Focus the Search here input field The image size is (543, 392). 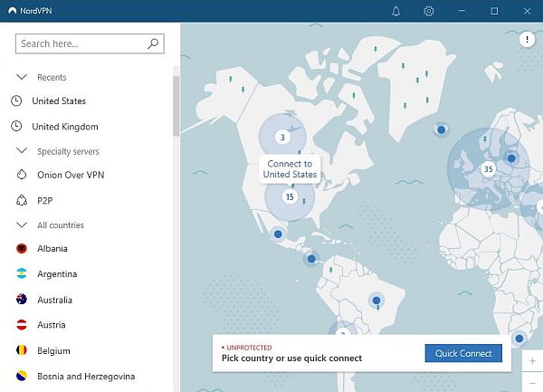(x=90, y=43)
